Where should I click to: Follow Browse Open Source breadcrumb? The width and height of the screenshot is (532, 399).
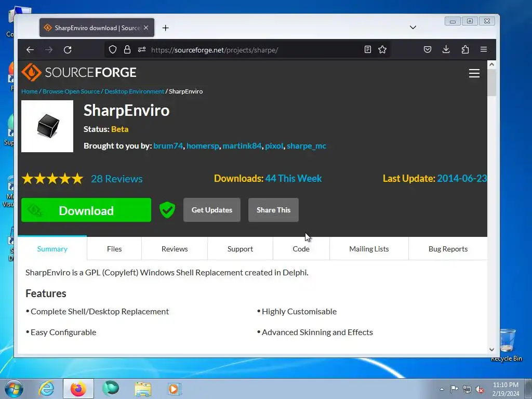tap(71, 91)
